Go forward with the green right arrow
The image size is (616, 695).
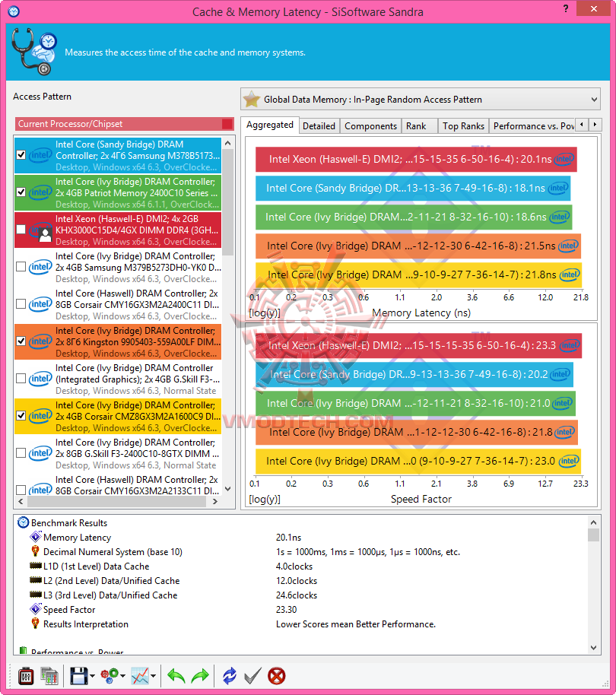pos(200,677)
